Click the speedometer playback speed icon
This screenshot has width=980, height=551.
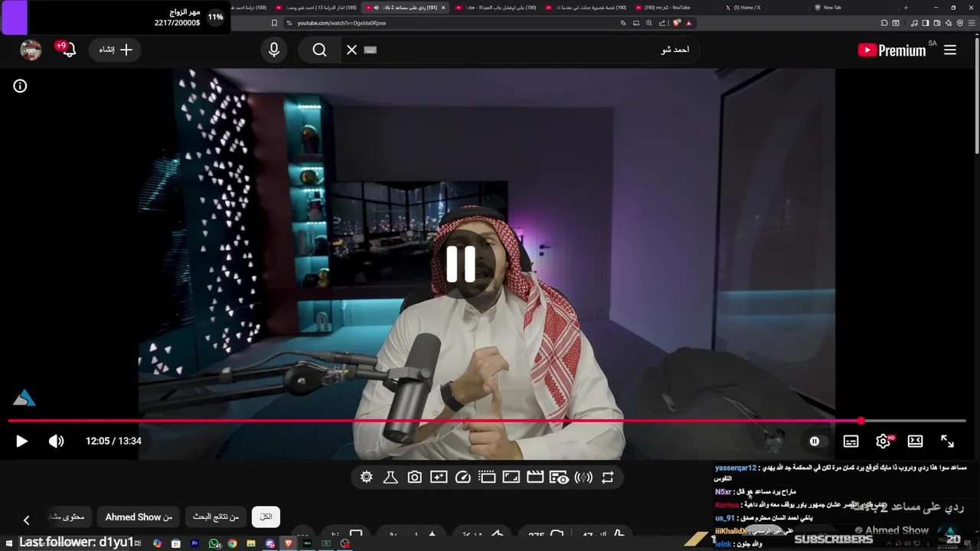[462, 477]
